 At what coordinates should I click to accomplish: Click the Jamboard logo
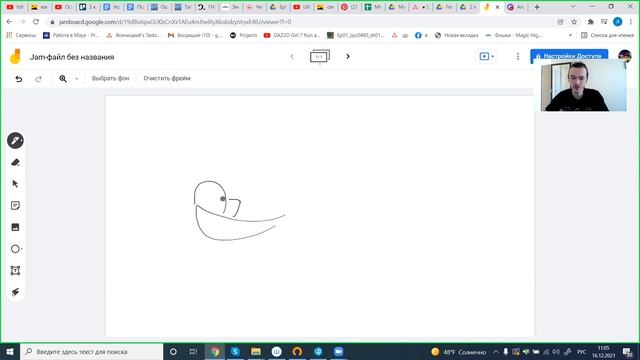(x=15, y=57)
